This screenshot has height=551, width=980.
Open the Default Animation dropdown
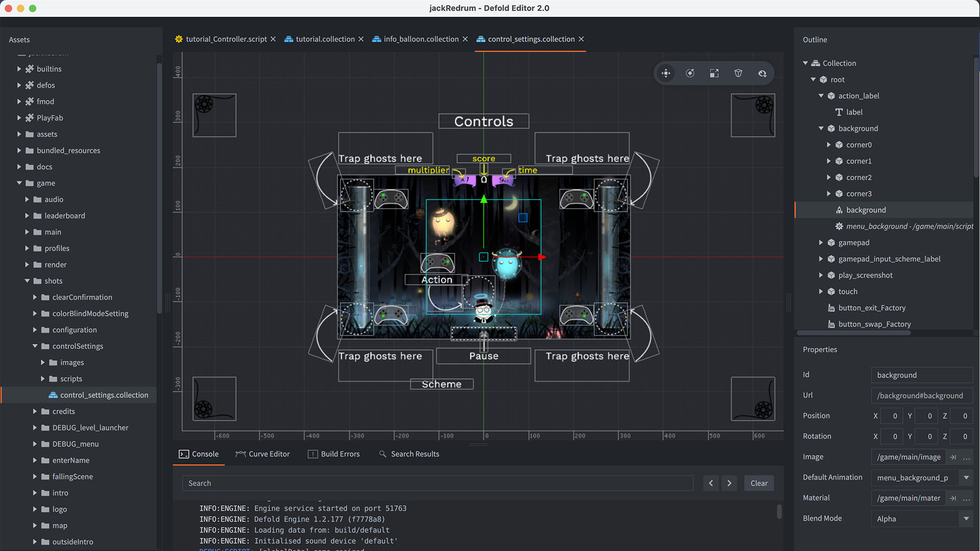coord(966,478)
